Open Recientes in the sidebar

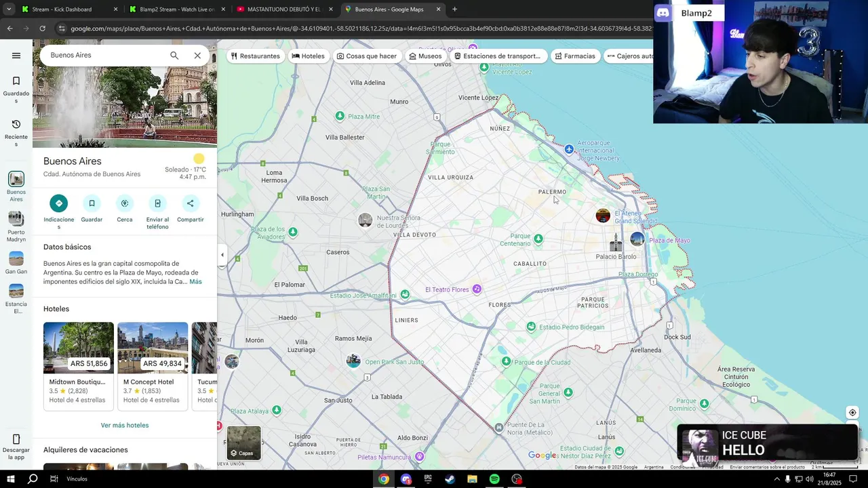pos(16,133)
